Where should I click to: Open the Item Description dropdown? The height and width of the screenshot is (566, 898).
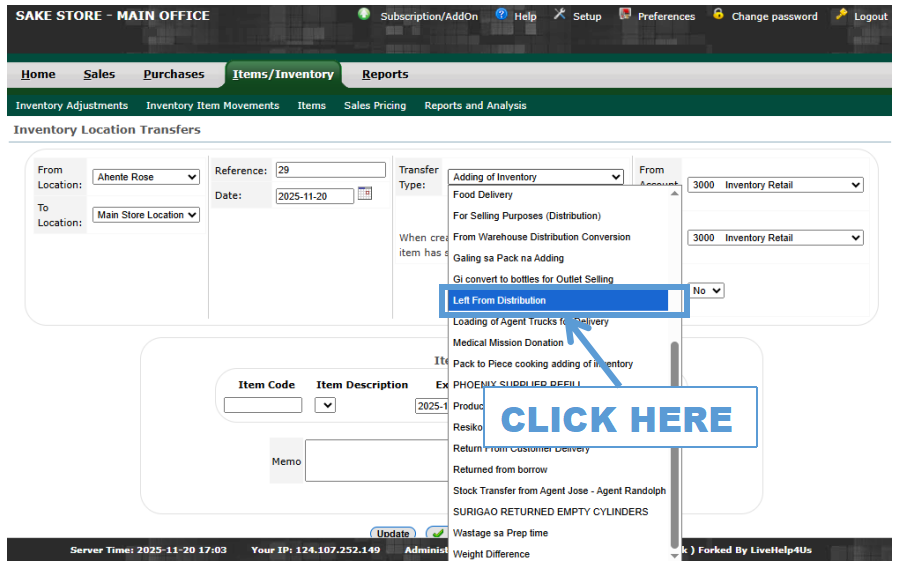pyautogui.click(x=325, y=405)
